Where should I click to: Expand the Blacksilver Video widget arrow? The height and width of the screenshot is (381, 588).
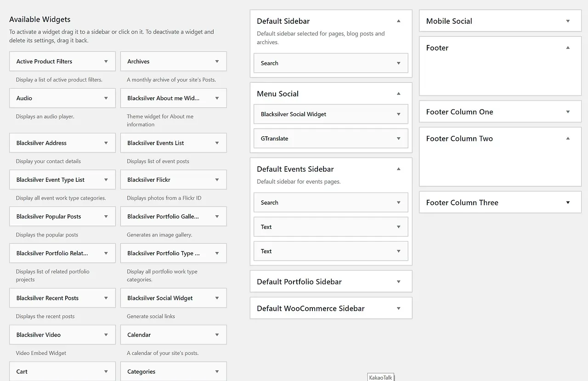(106, 335)
